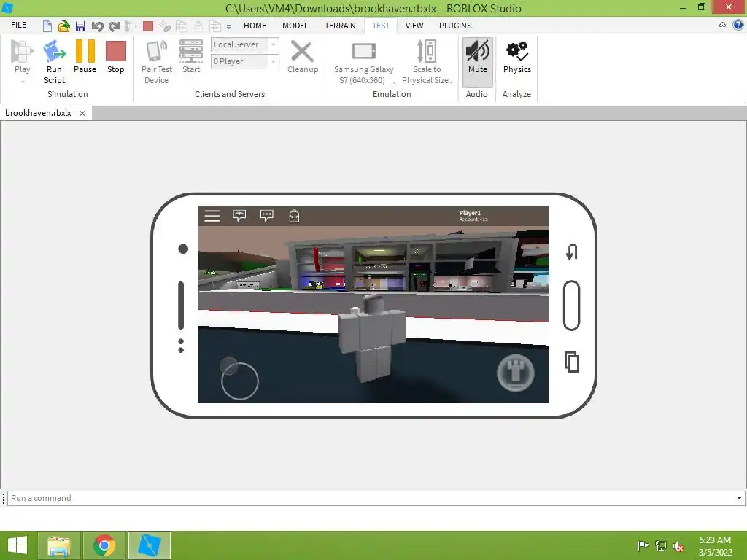Open the backpack icon in game top bar
The height and width of the screenshot is (560, 747).
(x=295, y=216)
